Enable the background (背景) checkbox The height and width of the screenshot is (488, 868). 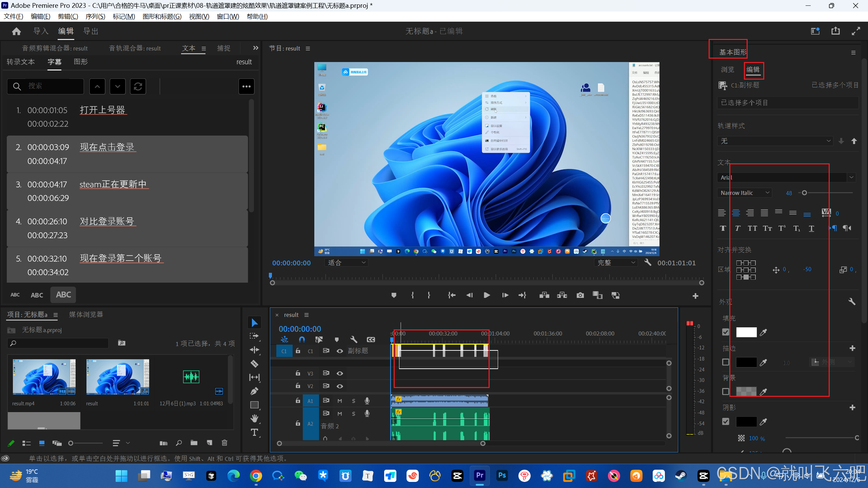726,392
